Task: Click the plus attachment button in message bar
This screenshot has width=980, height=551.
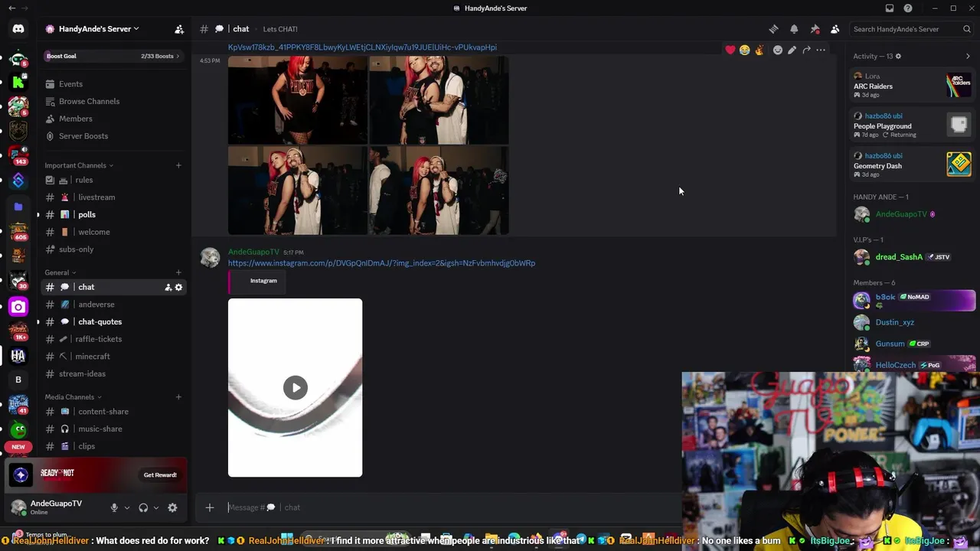Action: click(210, 507)
